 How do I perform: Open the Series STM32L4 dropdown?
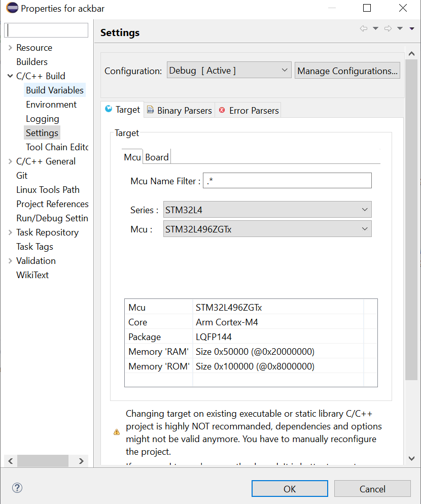pos(267,210)
